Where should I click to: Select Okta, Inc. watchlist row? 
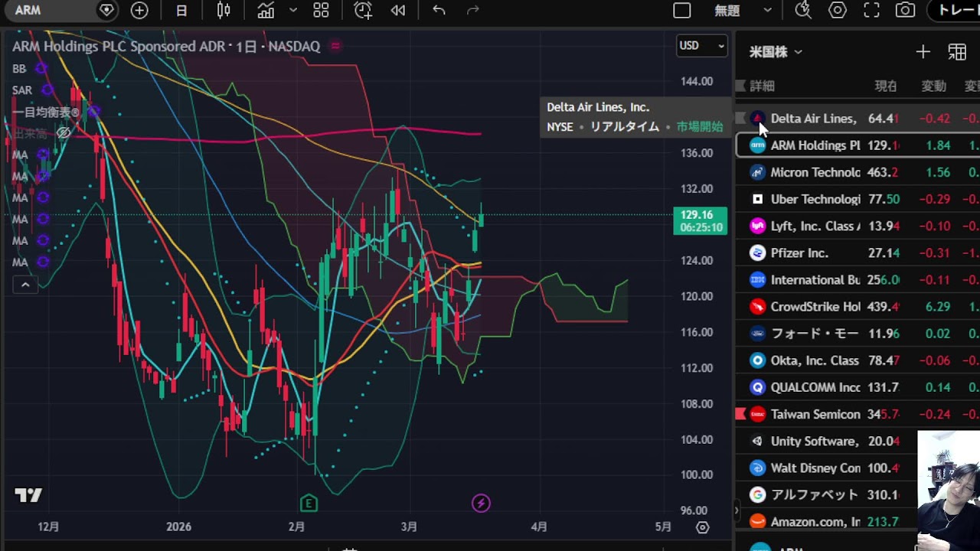[857, 360]
